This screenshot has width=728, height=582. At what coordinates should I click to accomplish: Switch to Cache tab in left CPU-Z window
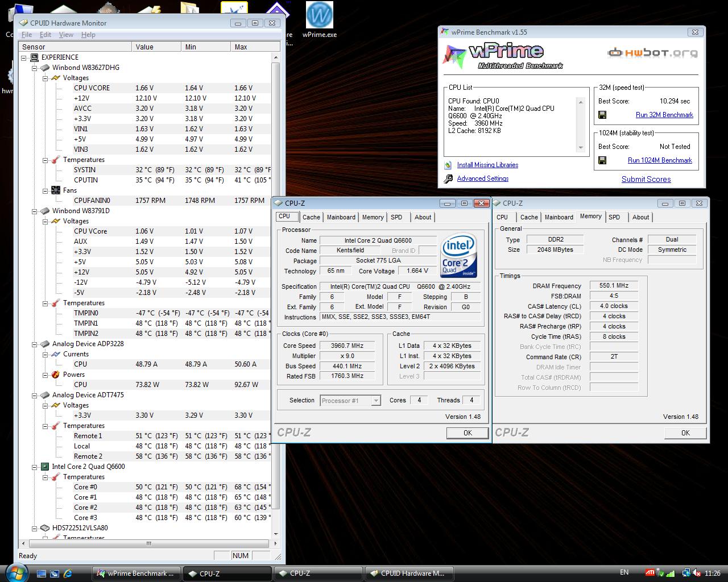(311, 217)
